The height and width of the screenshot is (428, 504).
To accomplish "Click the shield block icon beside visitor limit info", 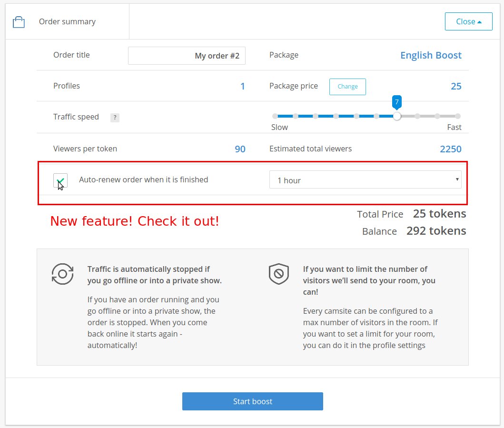I will [279, 274].
